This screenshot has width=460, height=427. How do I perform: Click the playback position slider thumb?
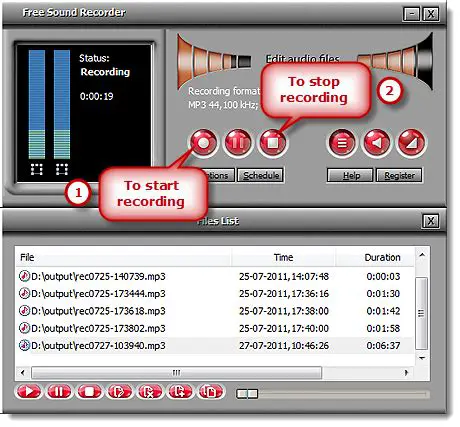click(247, 394)
